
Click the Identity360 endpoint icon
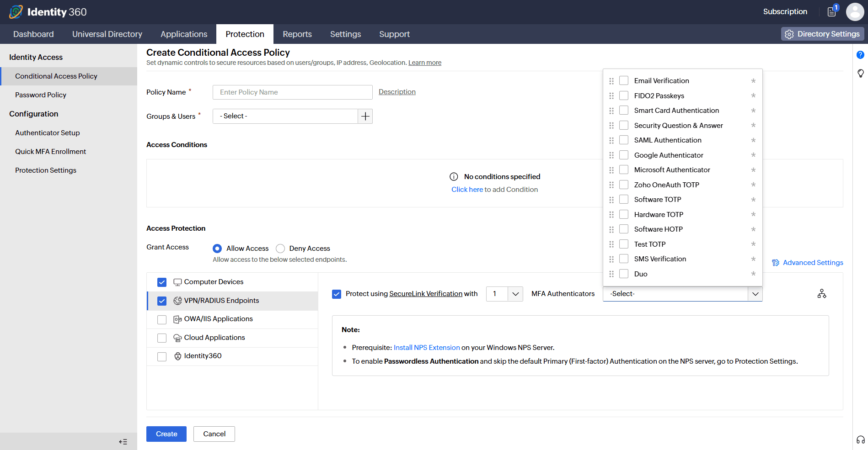[x=177, y=356]
